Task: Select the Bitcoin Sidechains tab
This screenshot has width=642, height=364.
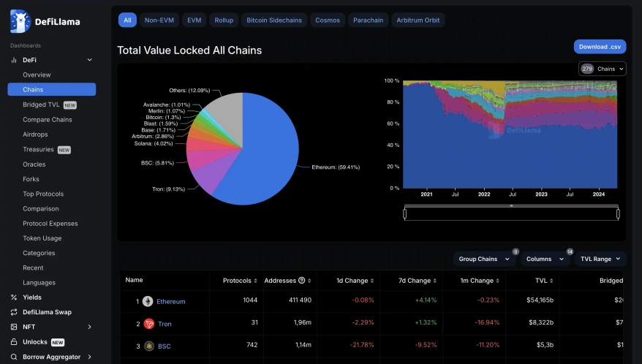Action: (274, 20)
